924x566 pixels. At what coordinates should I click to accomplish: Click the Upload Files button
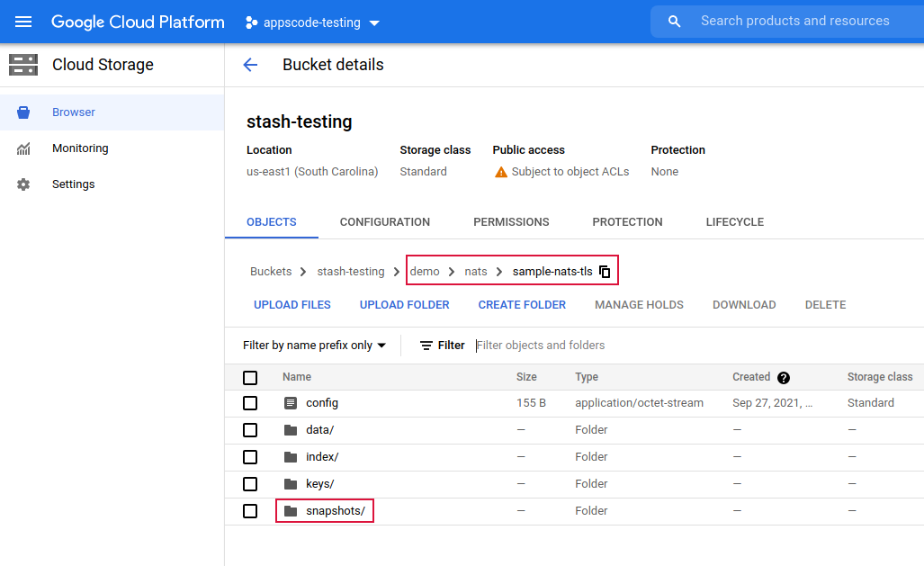tap(292, 305)
